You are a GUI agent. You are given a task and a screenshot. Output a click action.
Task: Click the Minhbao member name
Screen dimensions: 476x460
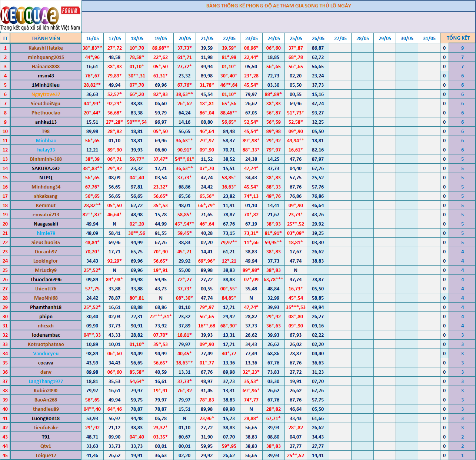click(46, 140)
